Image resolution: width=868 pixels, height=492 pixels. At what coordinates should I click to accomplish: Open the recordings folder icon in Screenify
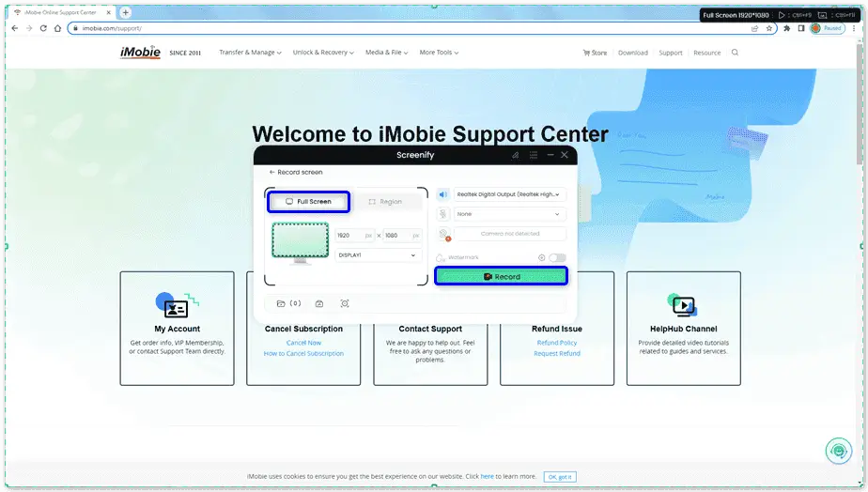(x=281, y=303)
